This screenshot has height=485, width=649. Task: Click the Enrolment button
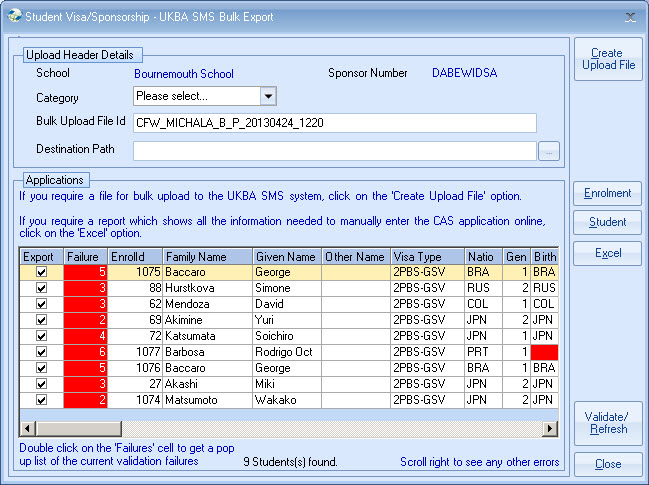coord(607,193)
